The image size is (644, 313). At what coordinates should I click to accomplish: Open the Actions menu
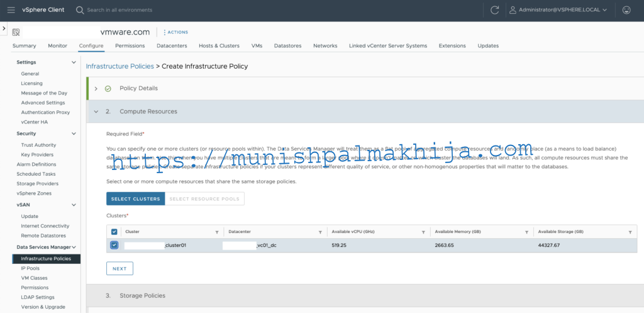click(x=176, y=32)
